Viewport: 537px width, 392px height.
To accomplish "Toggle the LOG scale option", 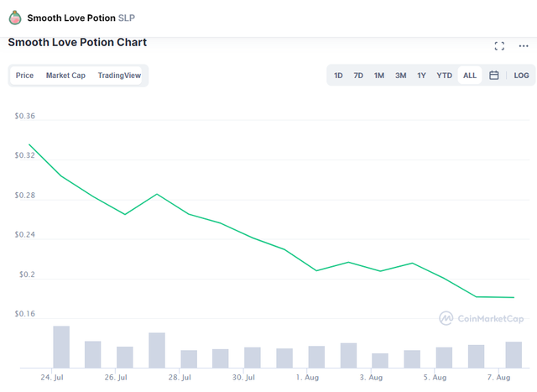I will [x=521, y=76].
